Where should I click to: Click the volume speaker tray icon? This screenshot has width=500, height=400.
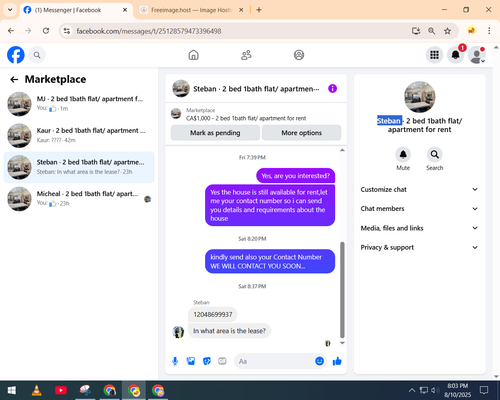coord(435,390)
